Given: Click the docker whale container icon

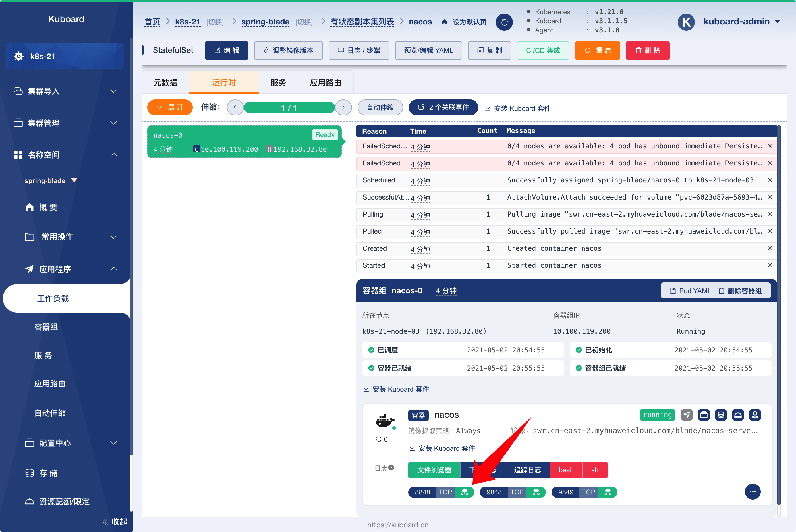Looking at the screenshot, I should tap(385, 421).
